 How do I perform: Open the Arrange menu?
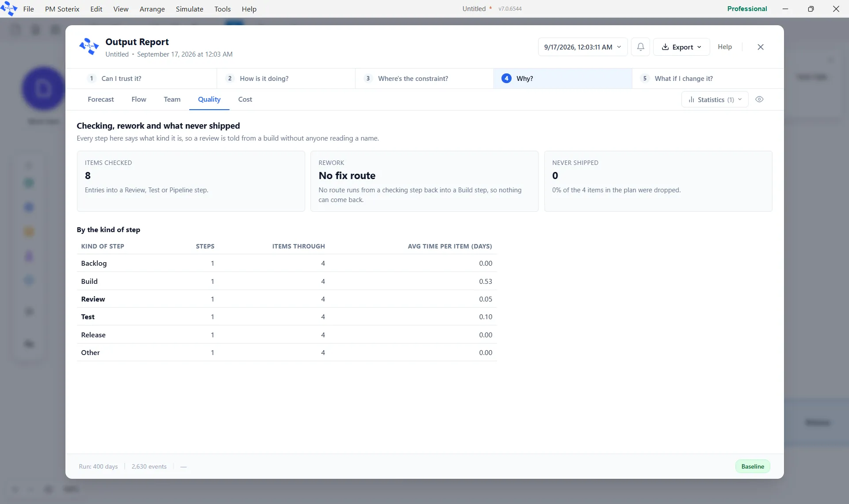click(152, 9)
